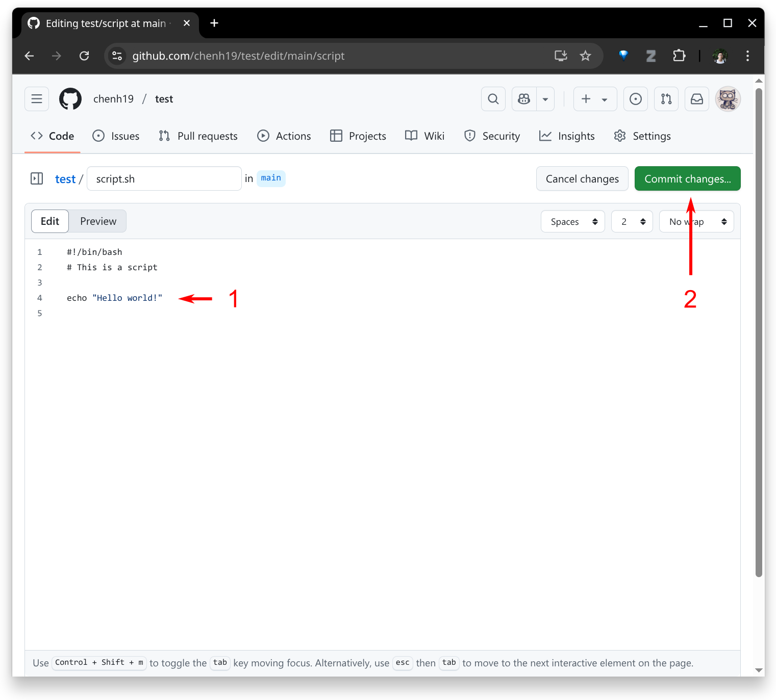Go forward in browser history
The height and width of the screenshot is (700, 776).
point(57,56)
